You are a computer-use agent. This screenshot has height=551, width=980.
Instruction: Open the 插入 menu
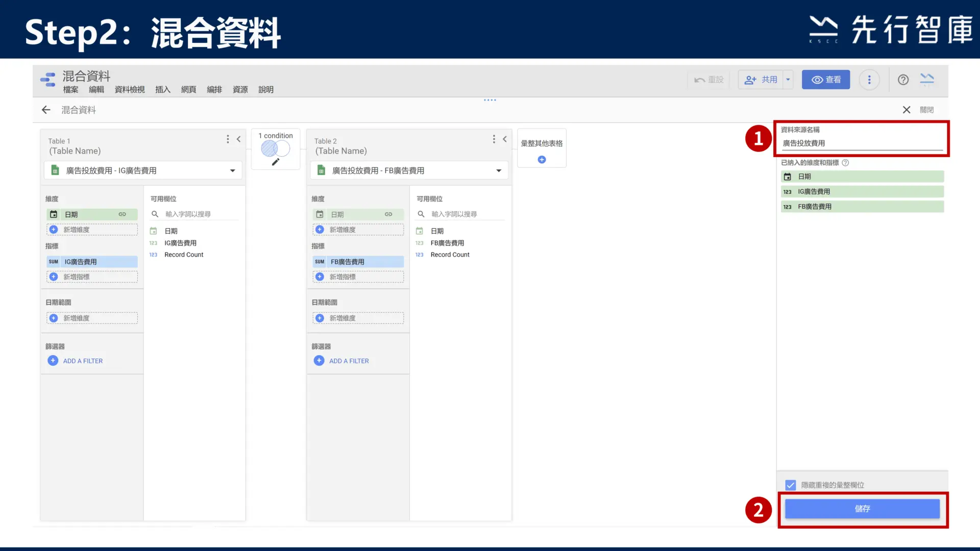[163, 90]
